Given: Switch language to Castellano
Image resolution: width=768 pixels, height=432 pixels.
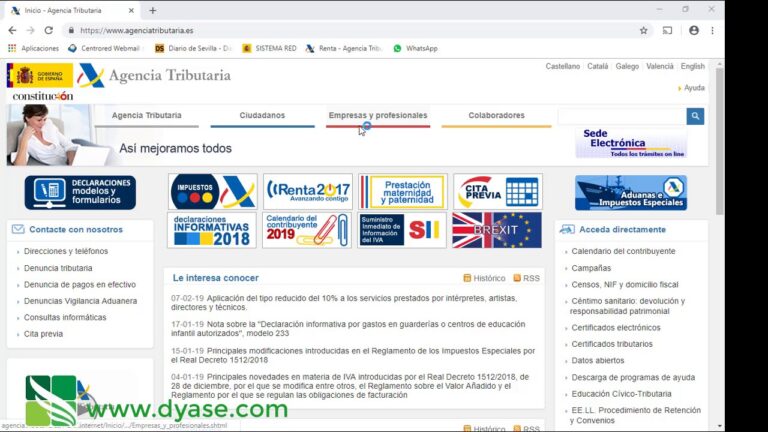Looking at the screenshot, I should 562,66.
